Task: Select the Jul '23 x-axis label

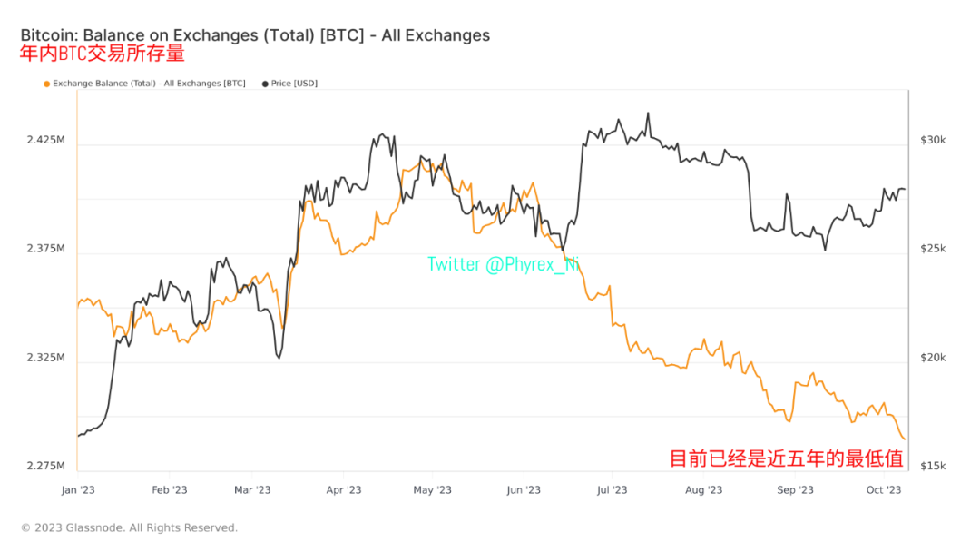Action: 611,490
